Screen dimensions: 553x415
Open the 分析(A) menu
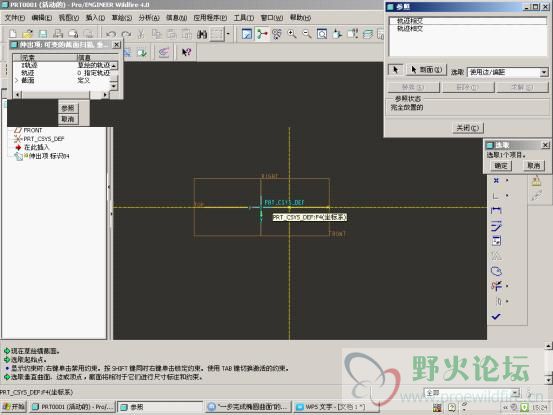pos(149,18)
